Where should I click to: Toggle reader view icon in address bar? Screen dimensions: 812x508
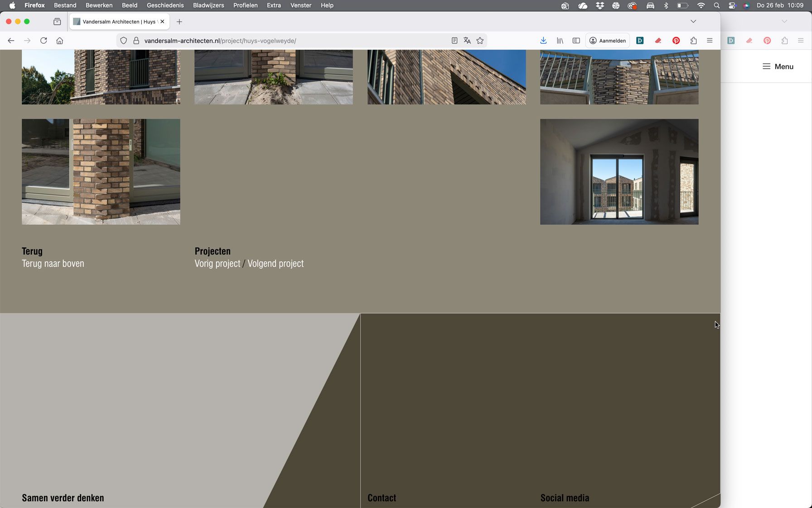click(x=454, y=41)
